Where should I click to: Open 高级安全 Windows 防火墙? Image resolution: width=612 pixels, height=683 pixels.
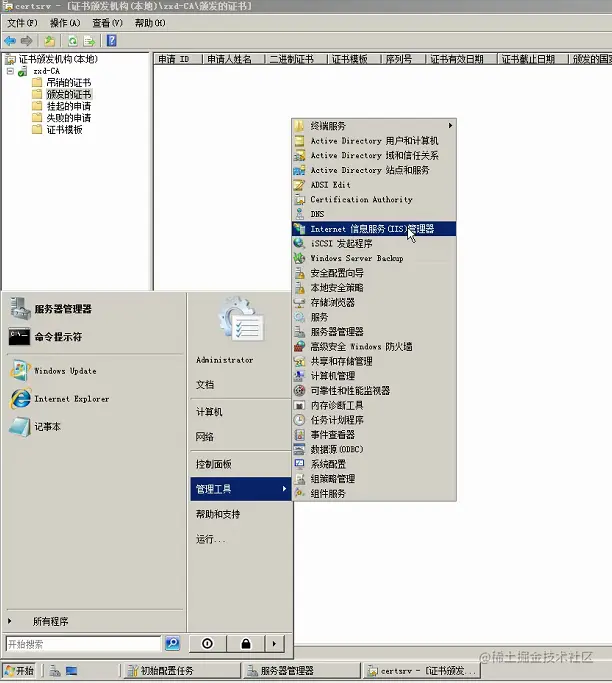(374, 347)
